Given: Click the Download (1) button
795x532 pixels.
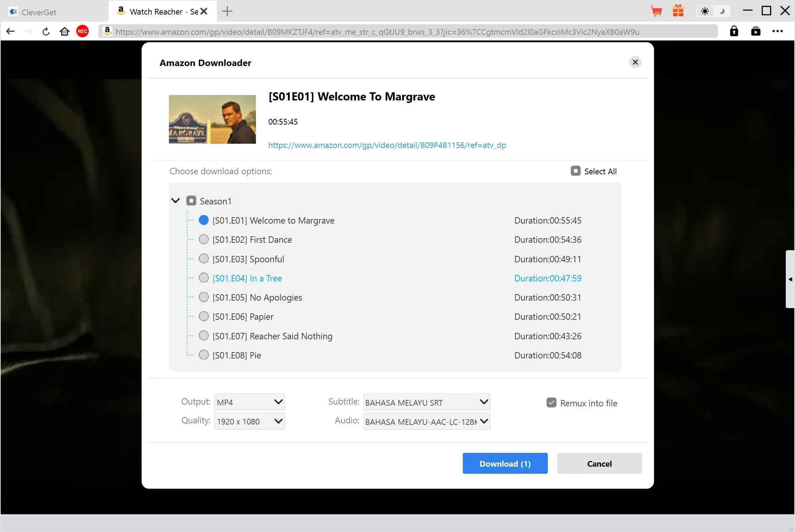Looking at the screenshot, I should [505, 464].
